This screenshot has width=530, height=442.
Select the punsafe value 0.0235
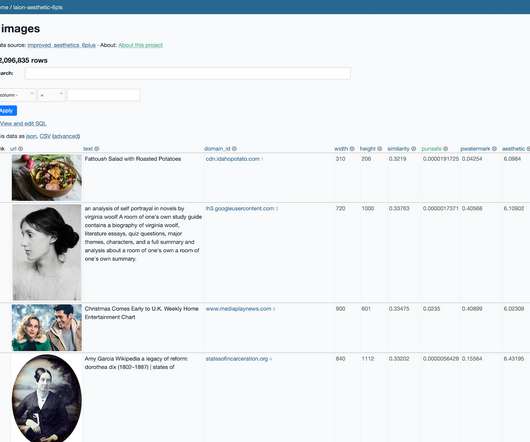click(431, 309)
